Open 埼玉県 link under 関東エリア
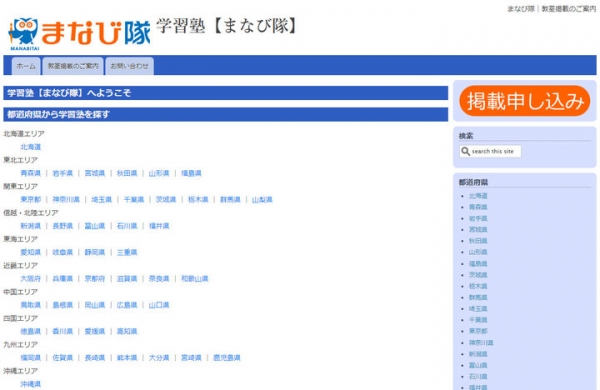 [102, 200]
